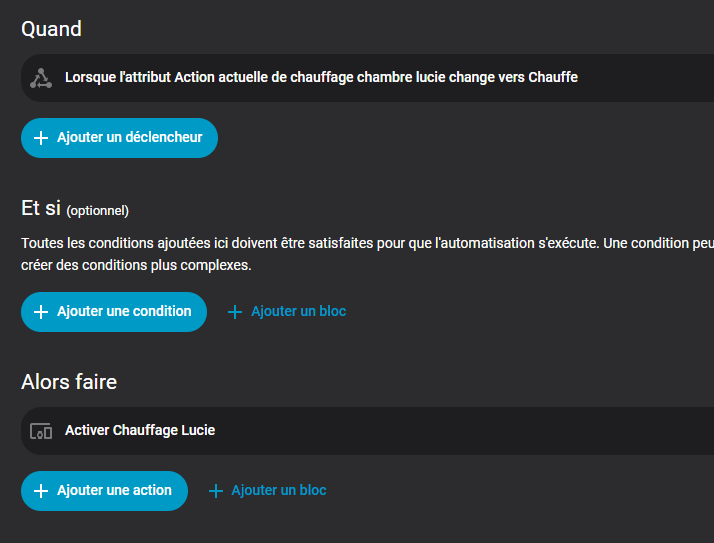714x543 pixels.
Task: Click the text créer des conditions plus complexes
Action: click(x=136, y=266)
